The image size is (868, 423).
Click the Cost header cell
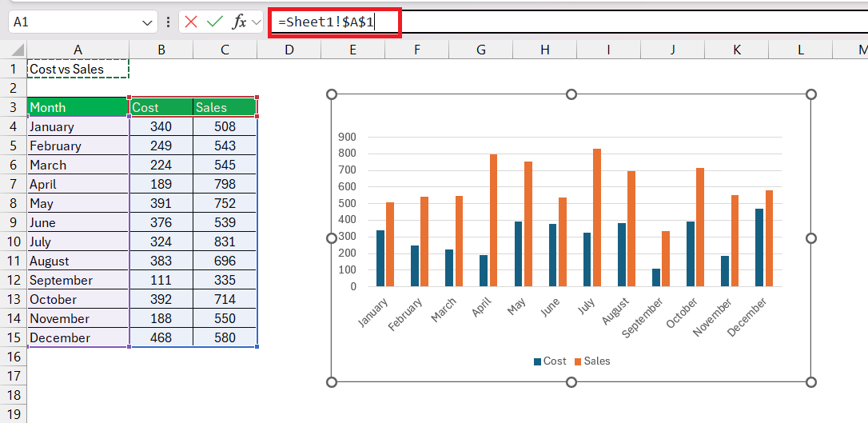[x=161, y=107]
